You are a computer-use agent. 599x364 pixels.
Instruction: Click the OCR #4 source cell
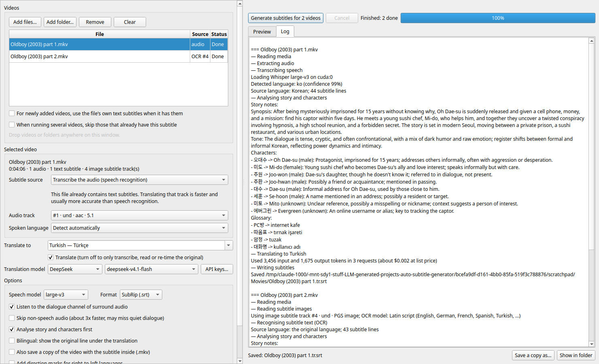pyautogui.click(x=200, y=57)
